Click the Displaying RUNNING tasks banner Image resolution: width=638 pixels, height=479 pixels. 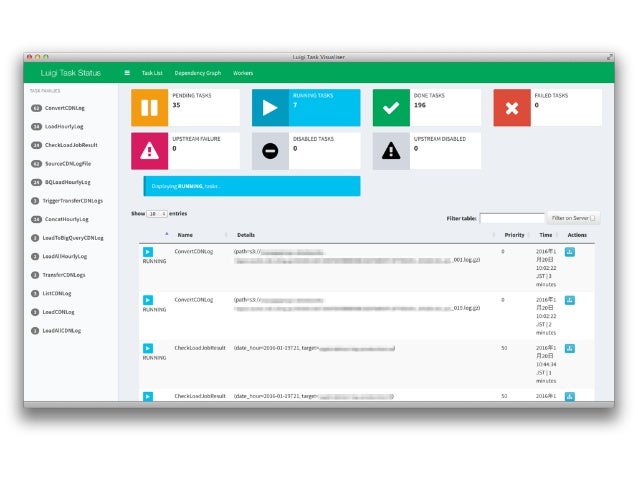coord(252,186)
